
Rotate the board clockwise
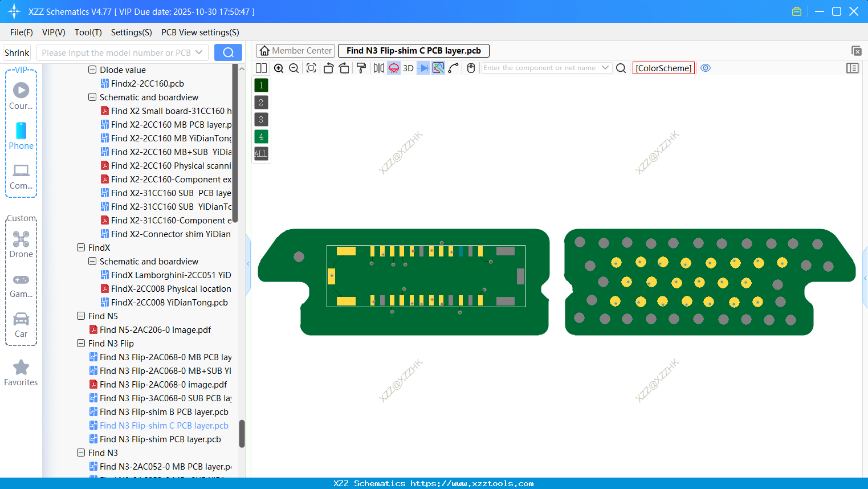(344, 68)
